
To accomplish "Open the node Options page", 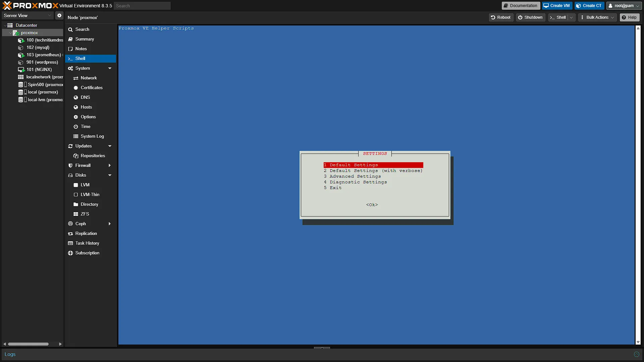I will click(x=91, y=117).
